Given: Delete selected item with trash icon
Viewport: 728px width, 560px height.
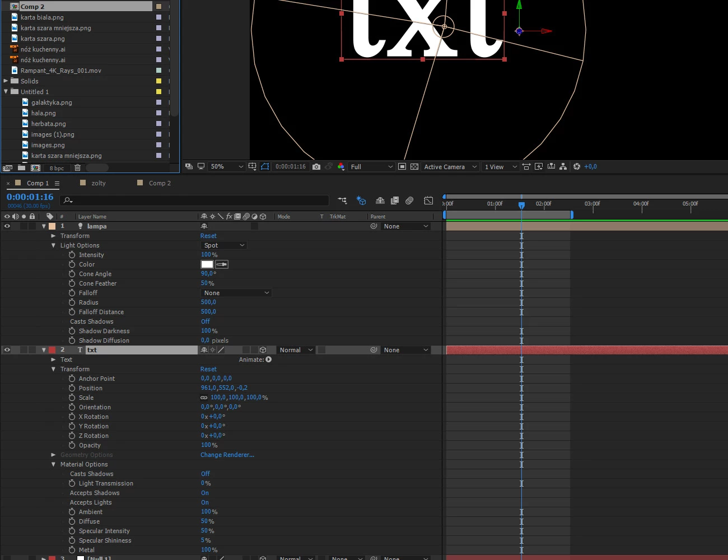Looking at the screenshot, I should pyautogui.click(x=77, y=167).
